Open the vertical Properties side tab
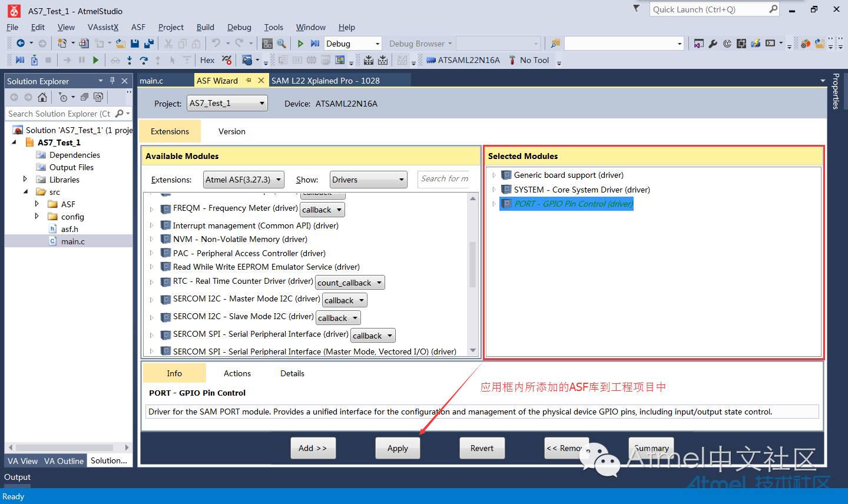Image resolution: width=848 pixels, height=504 pixels. (836, 91)
